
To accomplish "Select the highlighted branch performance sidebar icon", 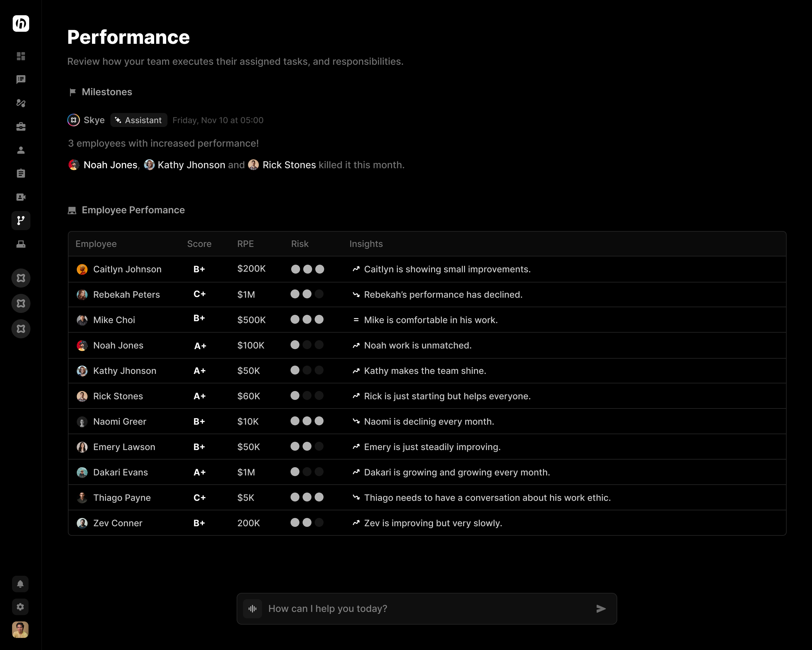I will pyautogui.click(x=21, y=221).
